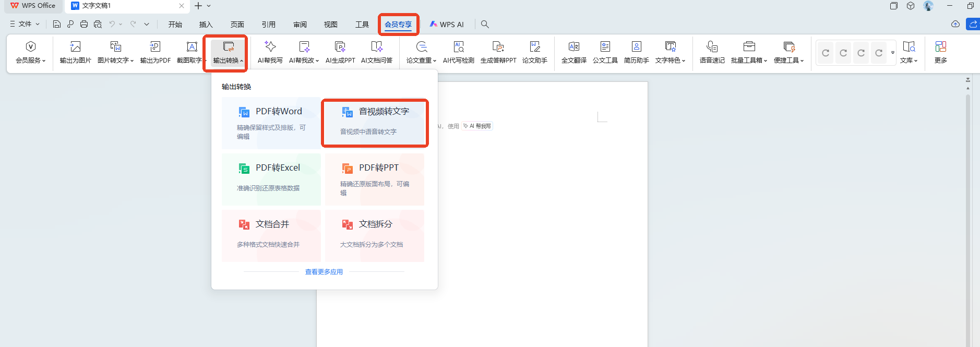Expand 批量工具箱 batch toolbox dropdown
This screenshot has width=980, height=347.
pos(749,53)
